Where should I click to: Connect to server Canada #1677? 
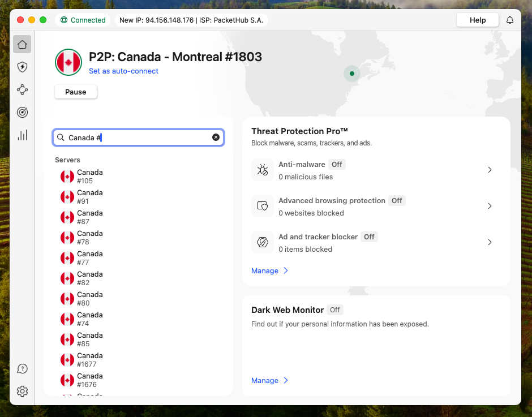click(x=139, y=360)
